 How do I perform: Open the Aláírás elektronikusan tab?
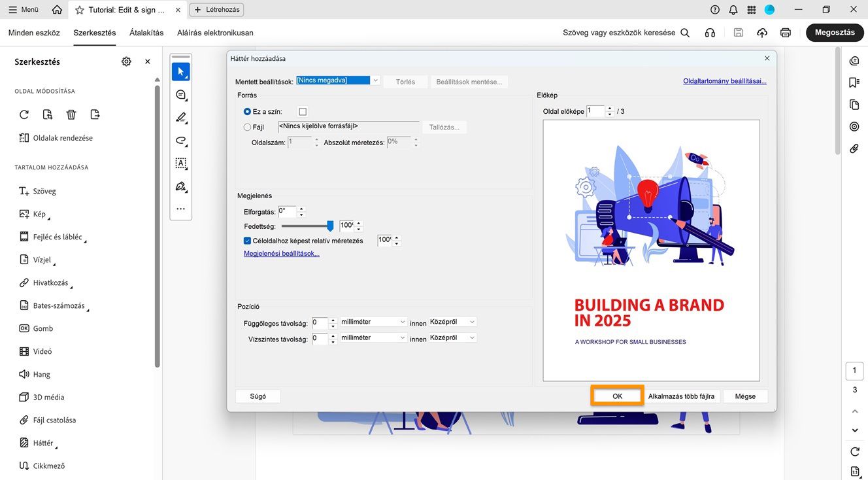click(215, 33)
